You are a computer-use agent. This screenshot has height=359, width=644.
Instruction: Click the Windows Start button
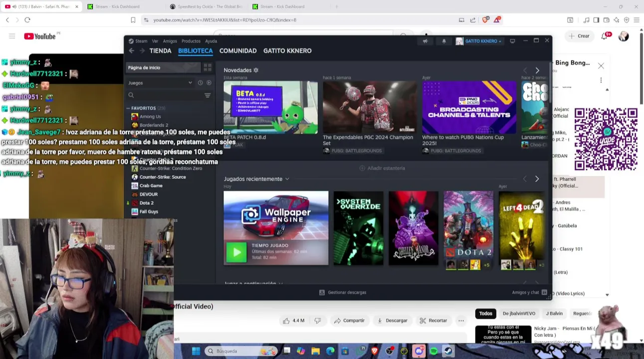[x=196, y=351]
